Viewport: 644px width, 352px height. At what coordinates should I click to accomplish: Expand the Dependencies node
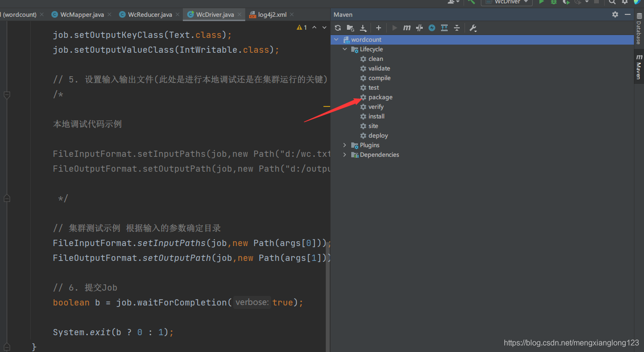coord(345,155)
